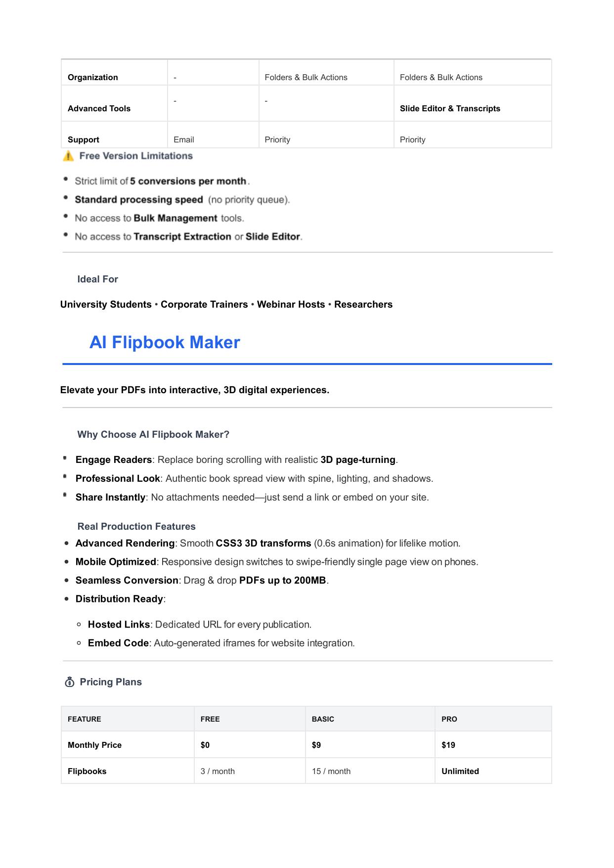
Task: Click the $9 price cell
Action: [316, 745]
